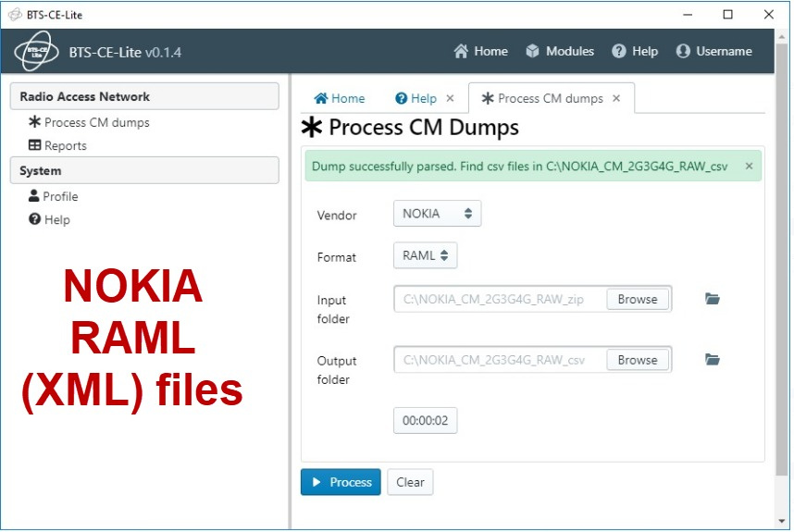This screenshot has width=794, height=532.
Task: Browse for the Output folder
Action: [638, 360]
